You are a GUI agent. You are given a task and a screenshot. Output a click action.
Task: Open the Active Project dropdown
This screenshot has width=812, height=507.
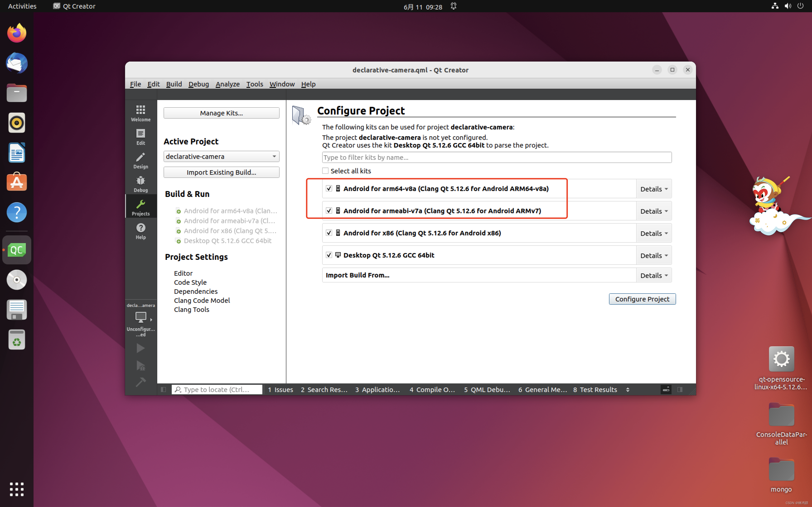[x=221, y=156]
